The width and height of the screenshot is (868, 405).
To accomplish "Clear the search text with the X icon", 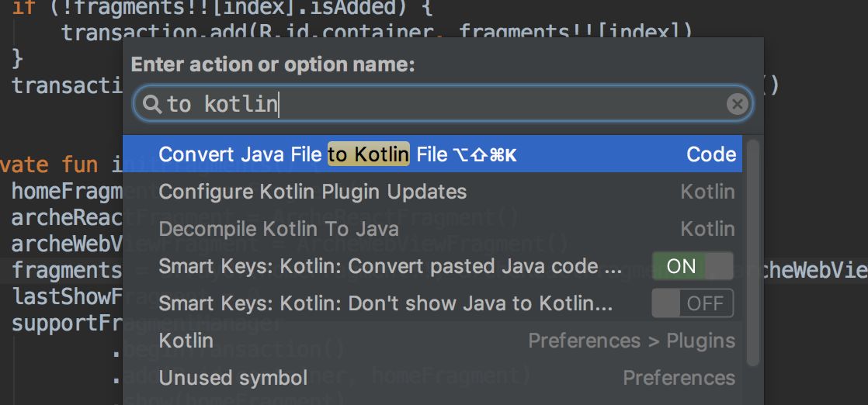I will coord(737,104).
